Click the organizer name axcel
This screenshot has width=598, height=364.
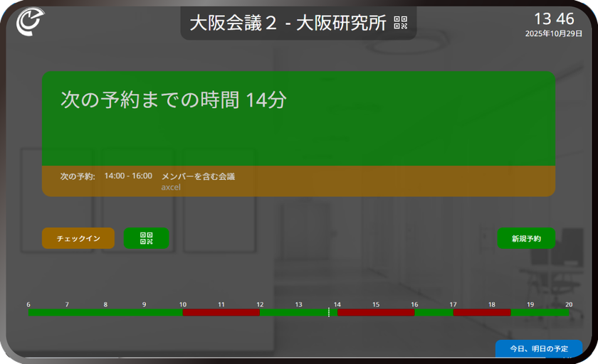pos(171,187)
